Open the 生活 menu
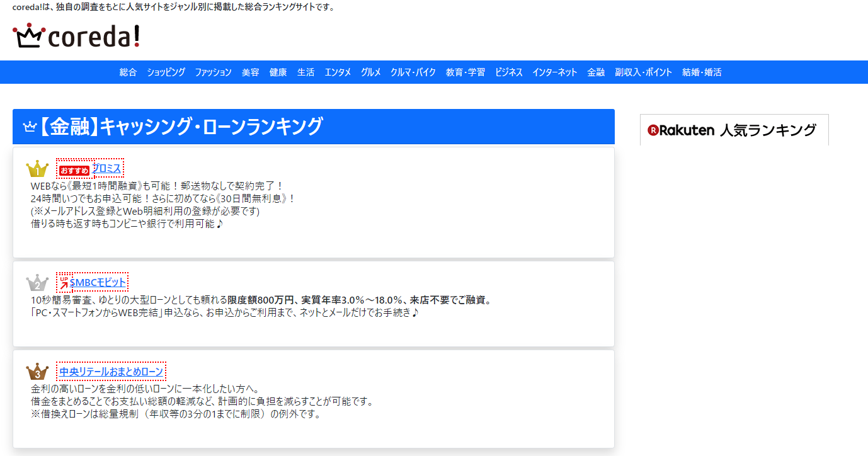Viewport: 868px width, 456px height. tap(306, 72)
